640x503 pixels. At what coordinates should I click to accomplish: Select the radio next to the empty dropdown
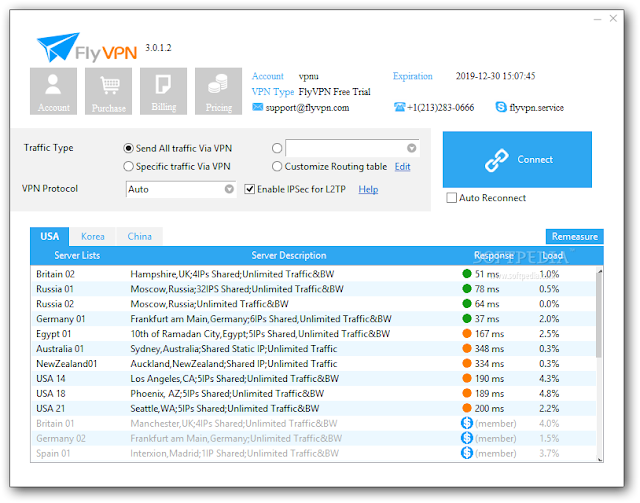(x=277, y=148)
